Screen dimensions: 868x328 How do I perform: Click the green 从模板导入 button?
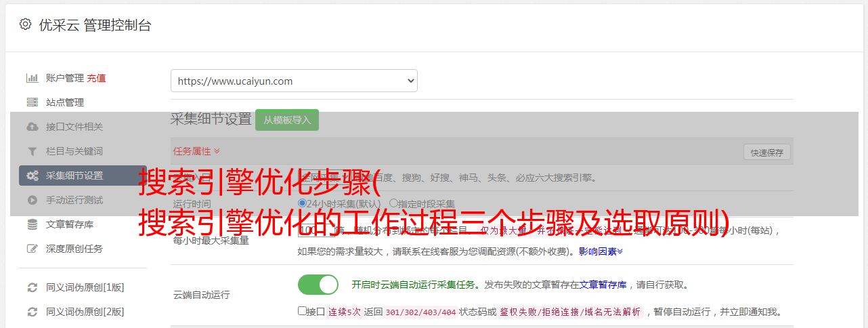coord(287,120)
